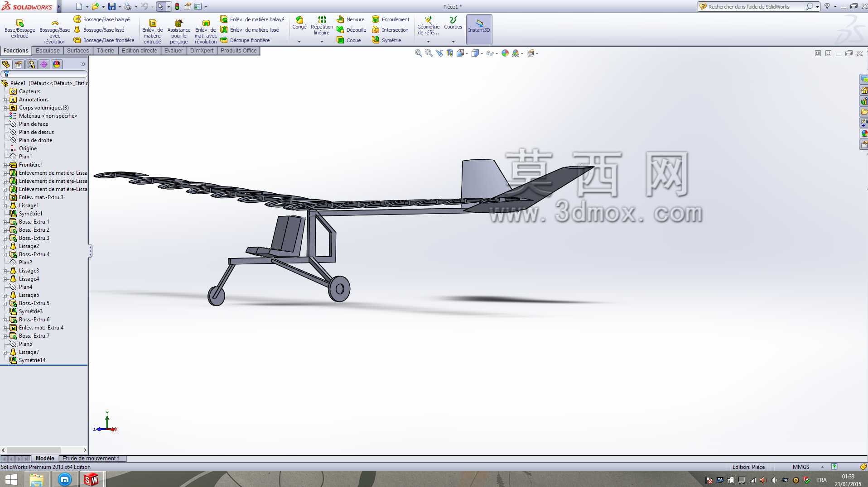868x487 pixels.
Task: Open the Répétition linéaire dropdown arrow
Action: click(x=322, y=42)
